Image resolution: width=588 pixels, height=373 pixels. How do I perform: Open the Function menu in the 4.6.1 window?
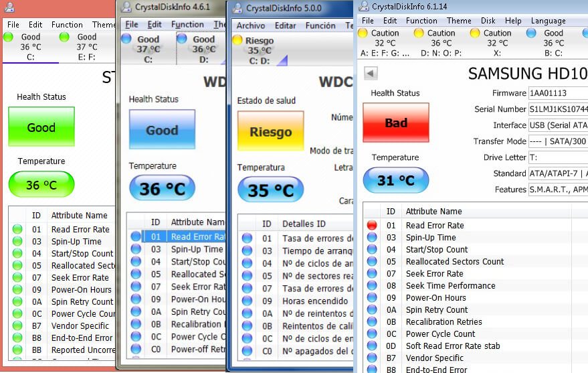187,24
